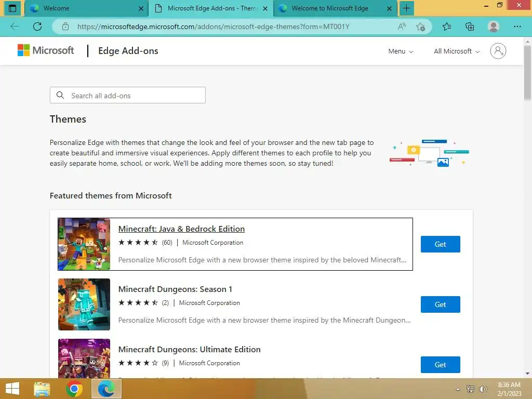Expand the Menu dropdown
The height and width of the screenshot is (399, 532).
pyautogui.click(x=401, y=51)
